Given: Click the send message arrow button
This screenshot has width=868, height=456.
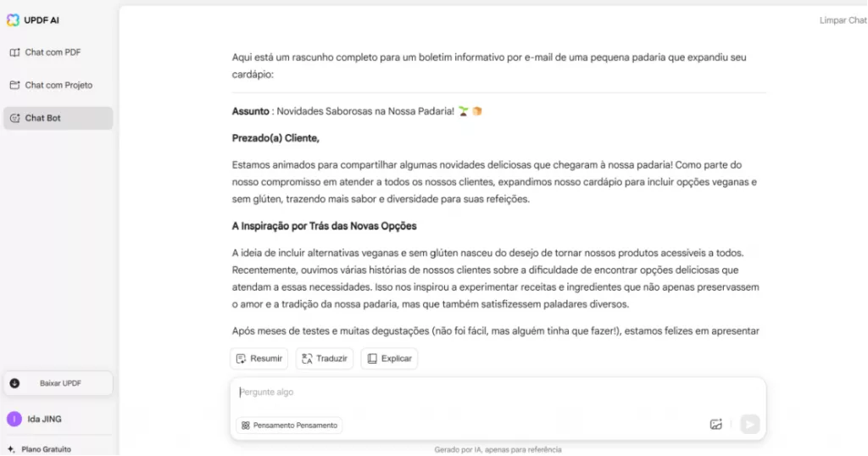Looking at the screenshot, I should (x=749, y=425).
